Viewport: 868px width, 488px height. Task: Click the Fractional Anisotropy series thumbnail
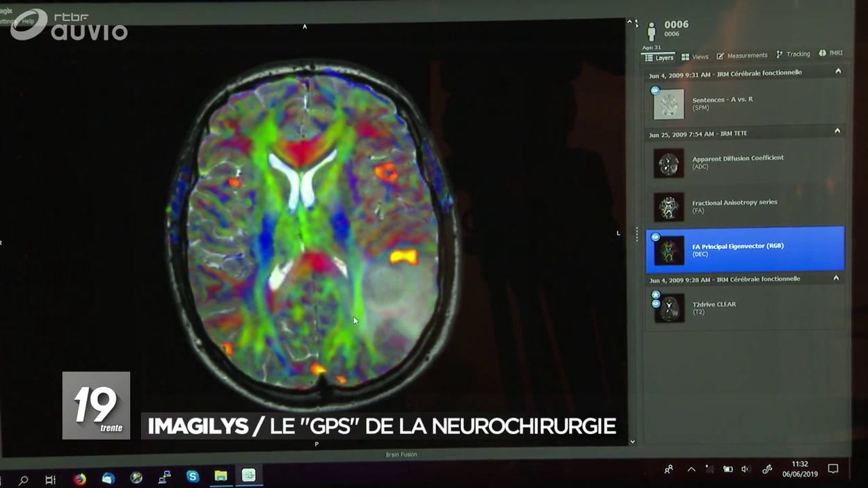point(668,207)
